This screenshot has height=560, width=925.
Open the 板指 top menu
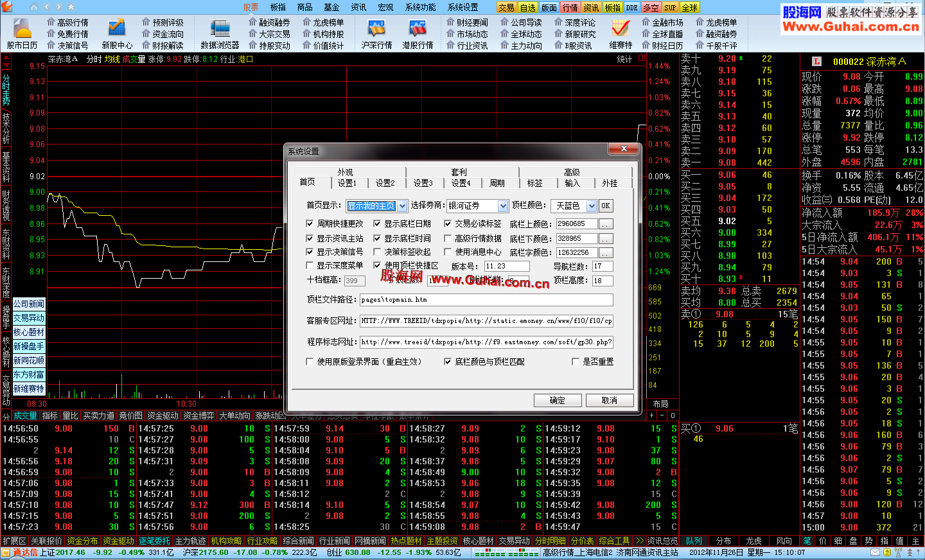pos(278,8)
